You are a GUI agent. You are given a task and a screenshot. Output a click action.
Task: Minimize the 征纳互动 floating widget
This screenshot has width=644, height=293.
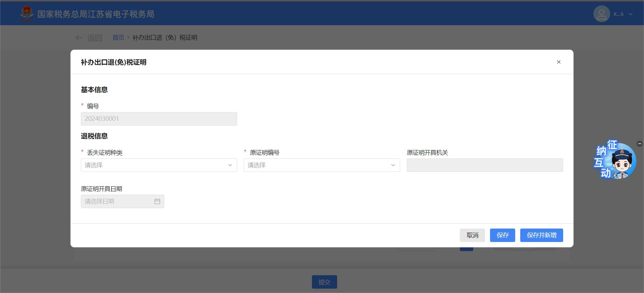click(639, 144)
